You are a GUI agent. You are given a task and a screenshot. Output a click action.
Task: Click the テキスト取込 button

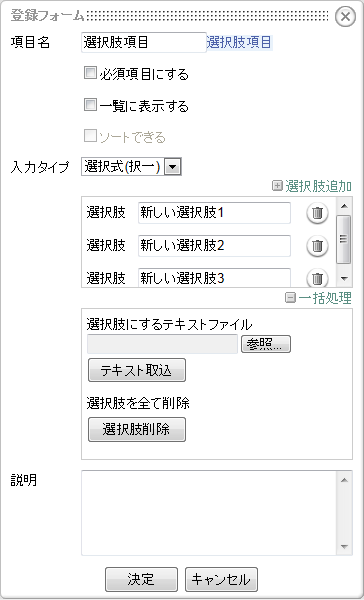click(x=137, y=370)
